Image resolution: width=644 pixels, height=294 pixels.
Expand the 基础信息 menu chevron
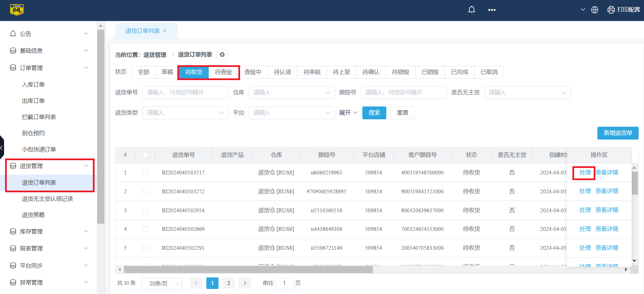click(x=86, y=50)
